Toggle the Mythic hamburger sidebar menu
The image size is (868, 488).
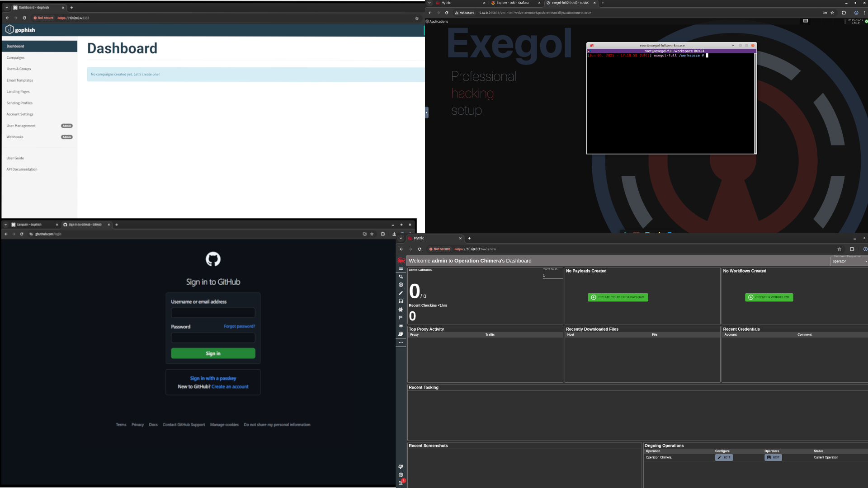pyautogui.click(x=401, y=268)
